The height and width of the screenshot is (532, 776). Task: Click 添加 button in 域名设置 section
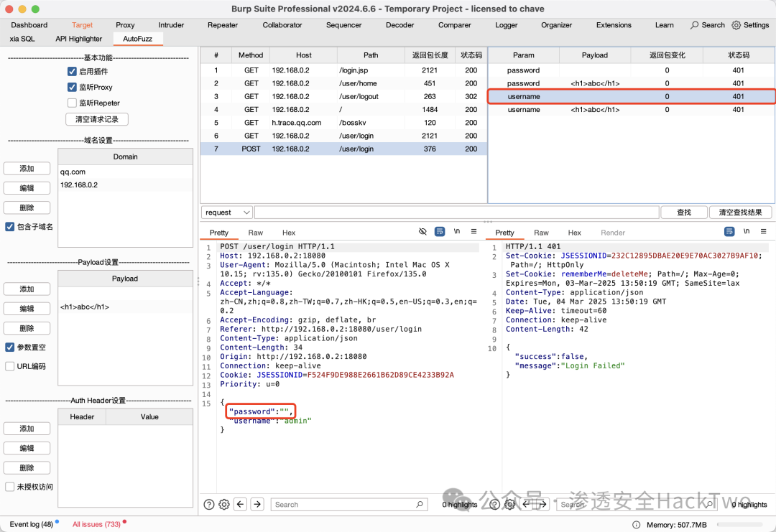coord(27,169)
